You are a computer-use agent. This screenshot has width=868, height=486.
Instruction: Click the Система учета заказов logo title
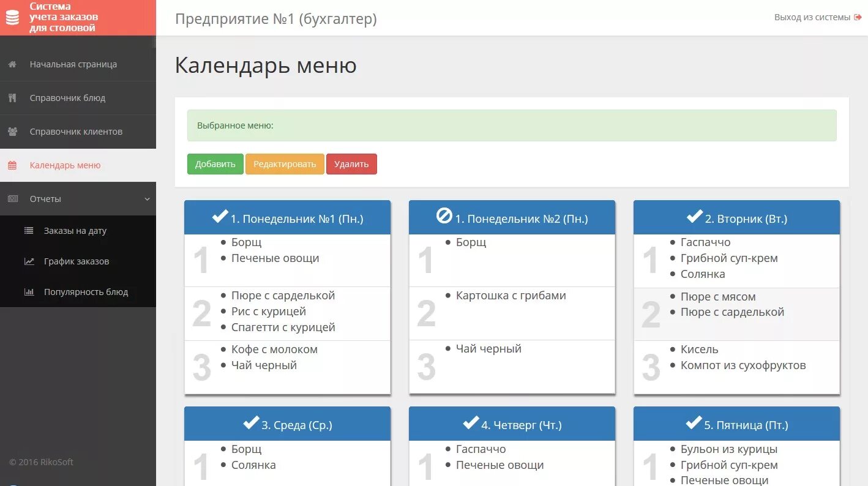click(64, 17)
